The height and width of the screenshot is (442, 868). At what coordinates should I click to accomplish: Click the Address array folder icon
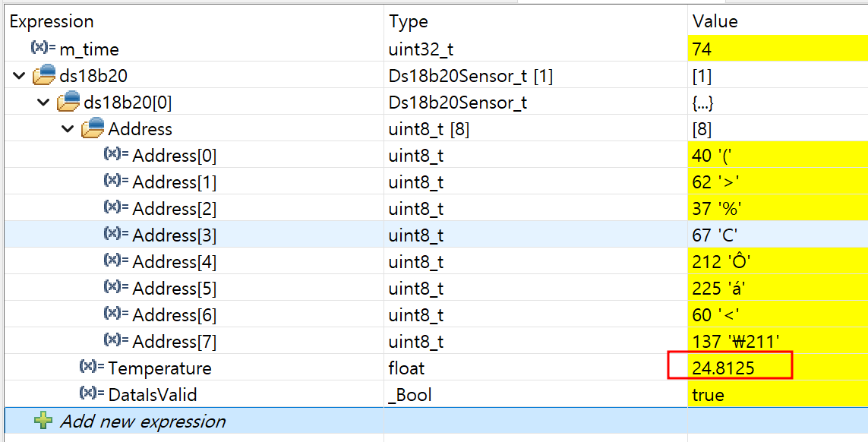(93, 128)
